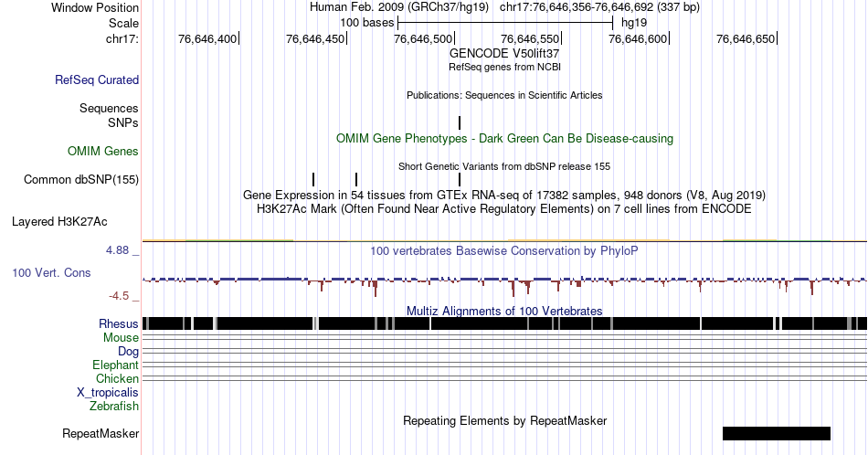Viewport: 868px width, 455px height.
Task: Click Short Genetic Variants from dbSNP title
Action: [504, 166]
